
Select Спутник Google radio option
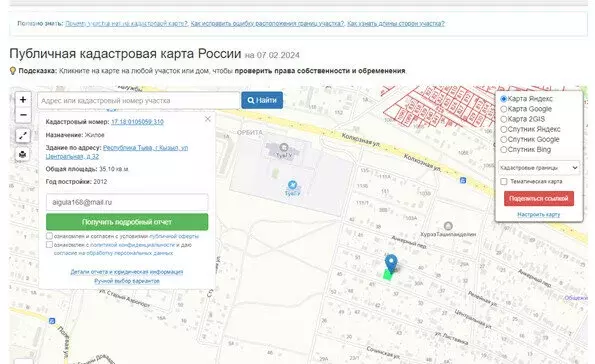[504, 140]
